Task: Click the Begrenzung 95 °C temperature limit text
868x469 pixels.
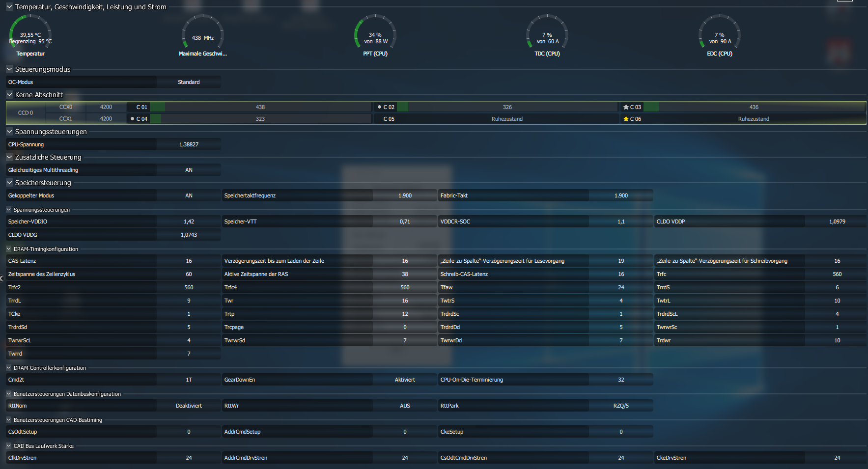Action: click(x=30, y=42)
